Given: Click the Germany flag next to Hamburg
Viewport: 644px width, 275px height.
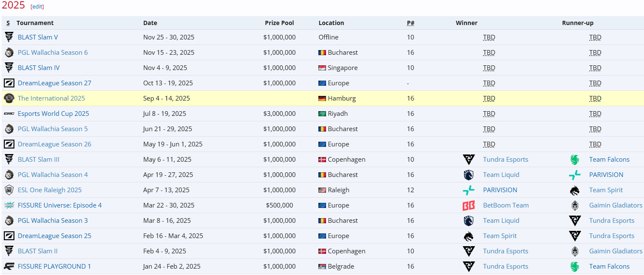Looking at the screenshot, I should click(322, 98).
